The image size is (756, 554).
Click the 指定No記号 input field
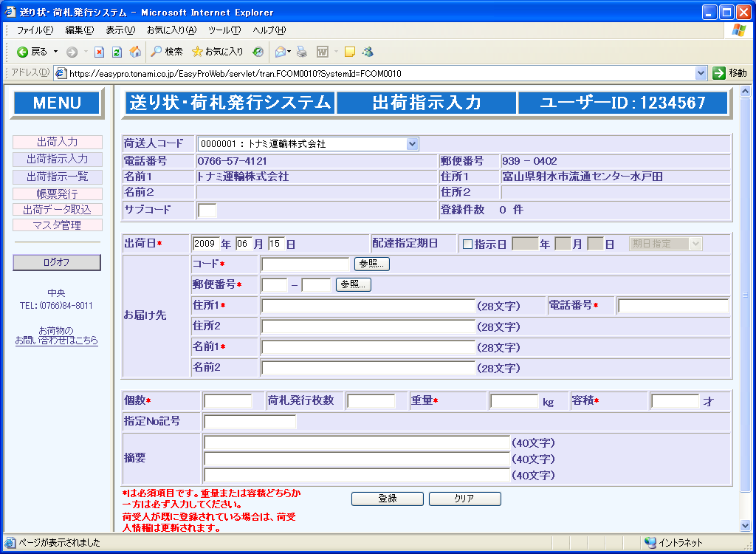tap(250, 422)
